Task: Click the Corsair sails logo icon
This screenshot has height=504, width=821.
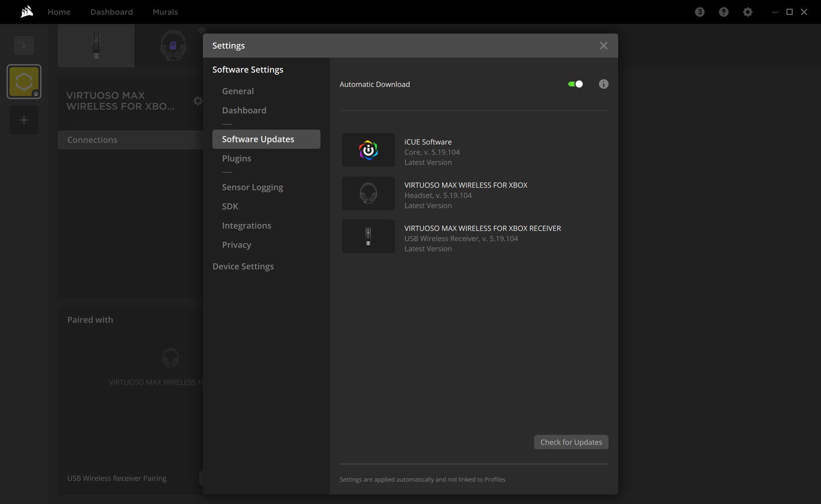Action: click(27, 12)
